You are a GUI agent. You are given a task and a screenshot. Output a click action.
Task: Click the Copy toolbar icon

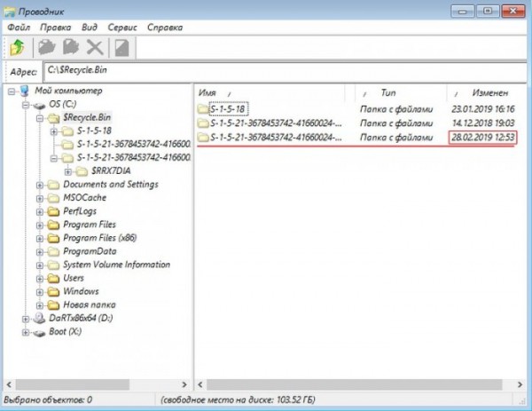(x=46, y=47)
